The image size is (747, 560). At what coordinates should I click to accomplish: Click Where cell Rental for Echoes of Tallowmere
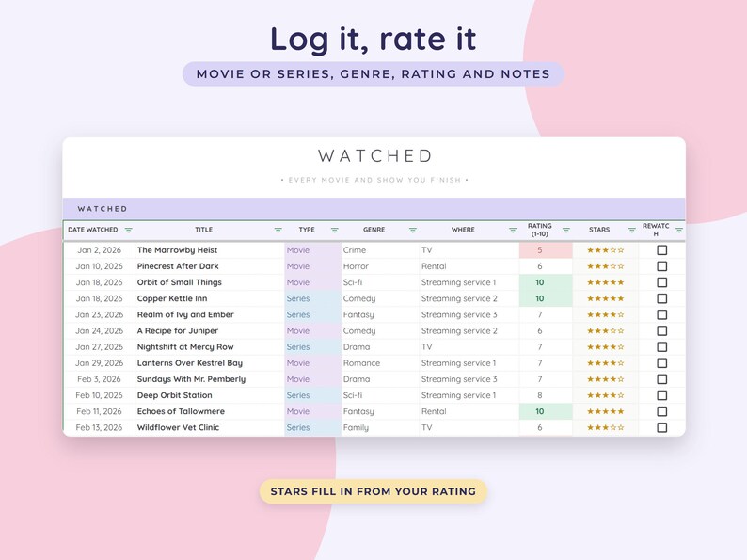[x=469, y=411]
